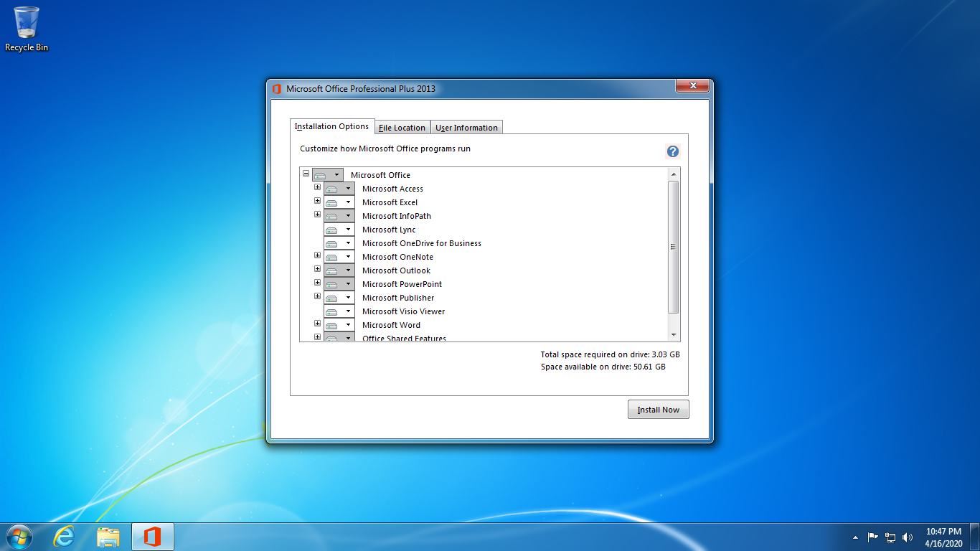Open install-state dropdown for Microsoft Publisher
This screenshot has width=980, height=551.
[x=339, y=298]
